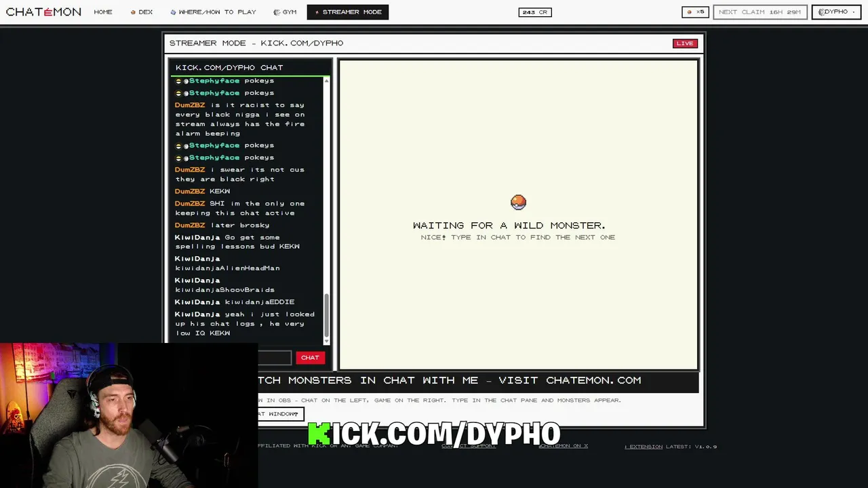Focus the chat message input field
The width and height of the screenshot is (868, 488).
pyautogui.click(x=275, y=357)
